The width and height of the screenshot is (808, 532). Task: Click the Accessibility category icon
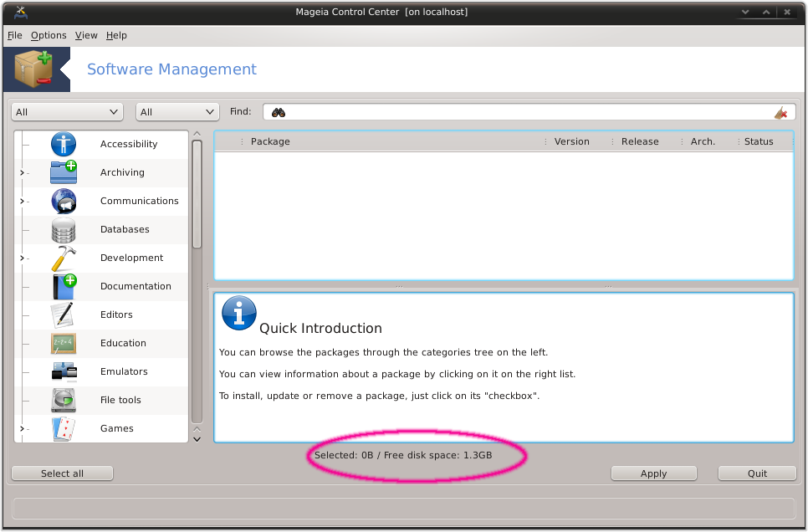point(64,144)
